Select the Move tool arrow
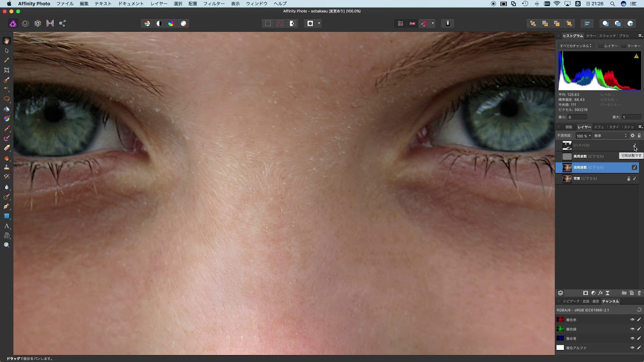The image size is (644, 362). click(7, 51)
